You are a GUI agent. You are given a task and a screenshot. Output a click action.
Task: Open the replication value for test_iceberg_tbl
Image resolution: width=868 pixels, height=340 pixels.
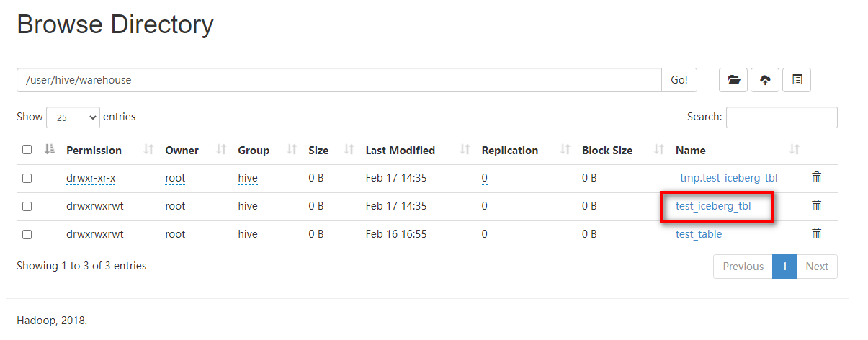coord(485,206)
